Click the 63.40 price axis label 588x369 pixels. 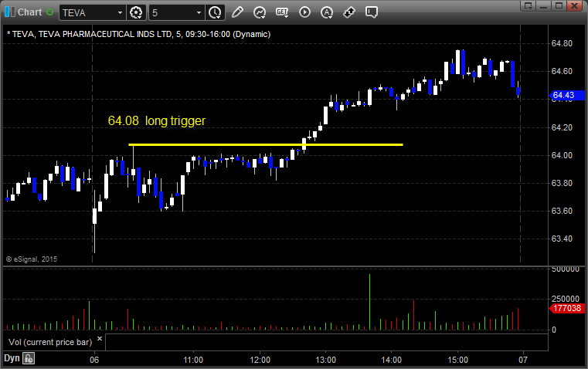tap(562, 239)
